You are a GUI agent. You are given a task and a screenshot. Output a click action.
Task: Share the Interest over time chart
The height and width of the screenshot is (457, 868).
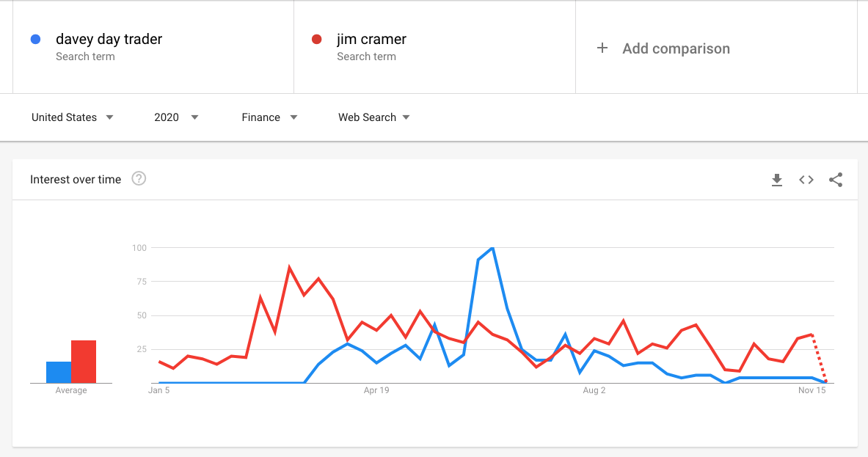coord(835,180)
